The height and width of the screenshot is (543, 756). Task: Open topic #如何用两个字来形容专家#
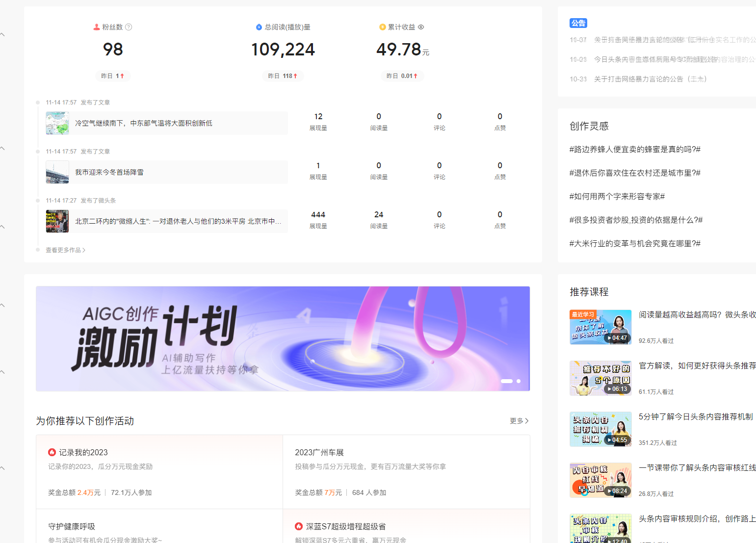[617, 196]
